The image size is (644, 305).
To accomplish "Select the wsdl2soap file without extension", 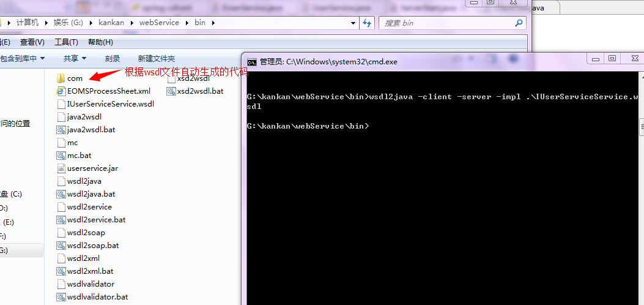I will click(x=86, y=233).
